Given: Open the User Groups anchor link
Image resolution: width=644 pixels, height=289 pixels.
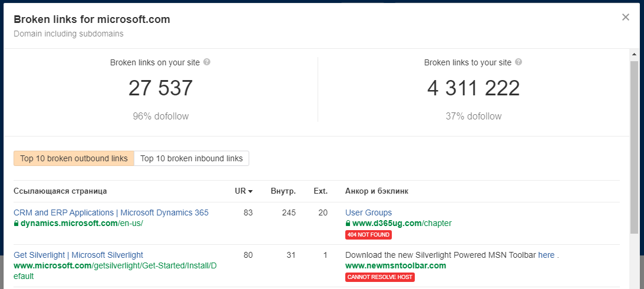Looking at the screenshot, I should point(368,212).
